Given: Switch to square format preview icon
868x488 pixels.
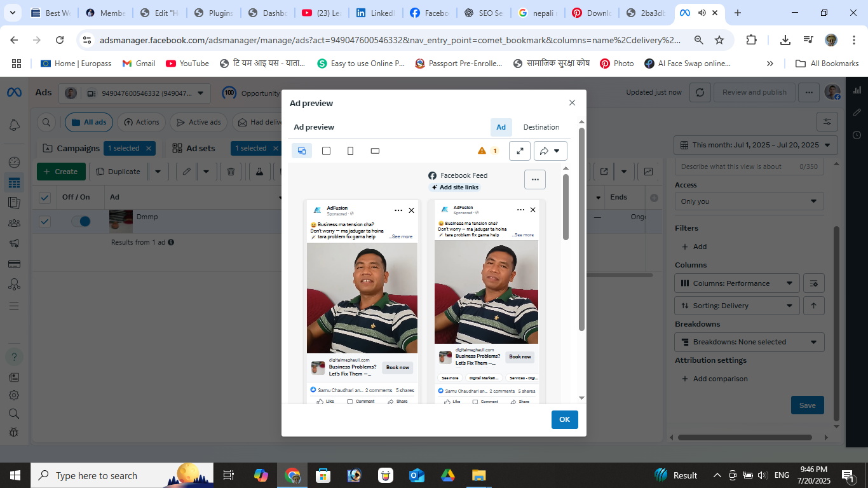Looking at the screenshot, I should 326,151.
